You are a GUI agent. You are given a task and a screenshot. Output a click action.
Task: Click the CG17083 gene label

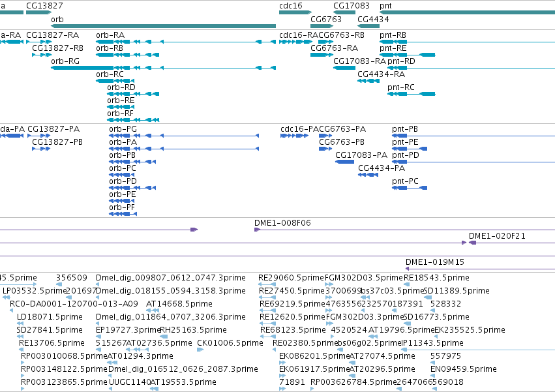pyautogui.click(x=352, y=6)
